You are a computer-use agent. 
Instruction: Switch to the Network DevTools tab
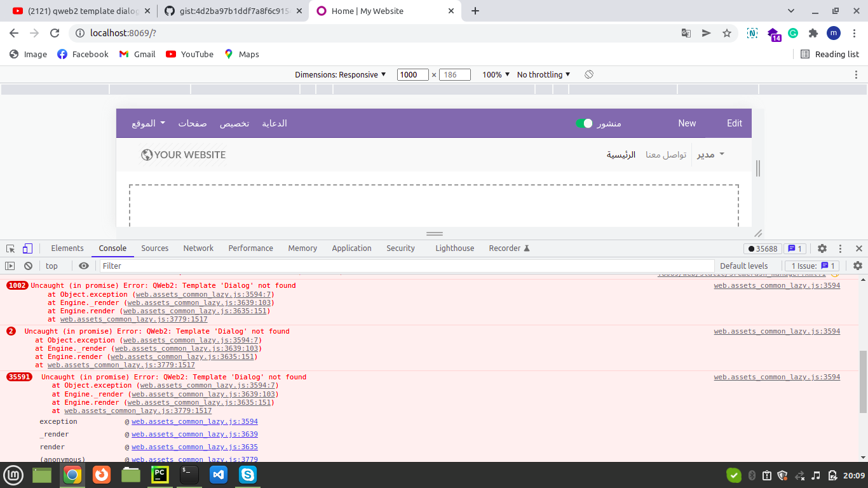[198, 248]
